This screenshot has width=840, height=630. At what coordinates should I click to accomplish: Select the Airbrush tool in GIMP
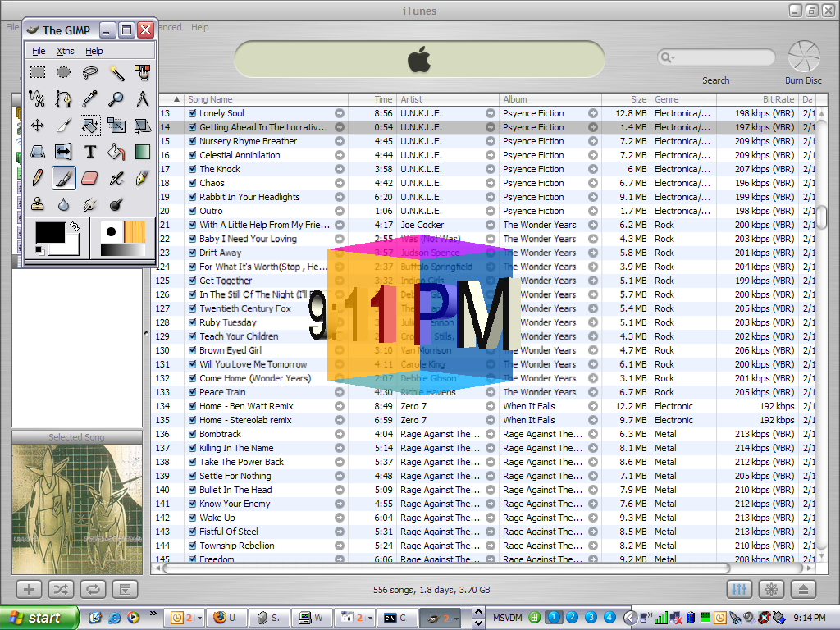116,178
